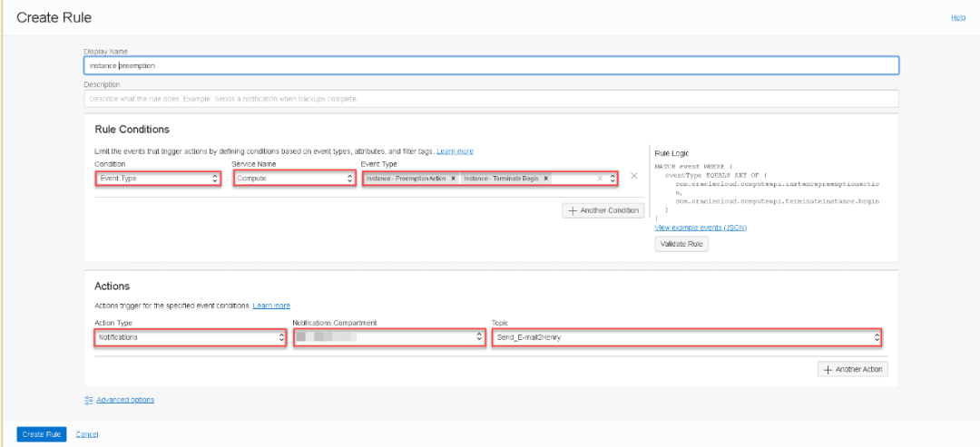Click the Advanced options sliders icon
The width and height of the screenshot is (980, 447).
pyautogui.click(x=89, y=400)
